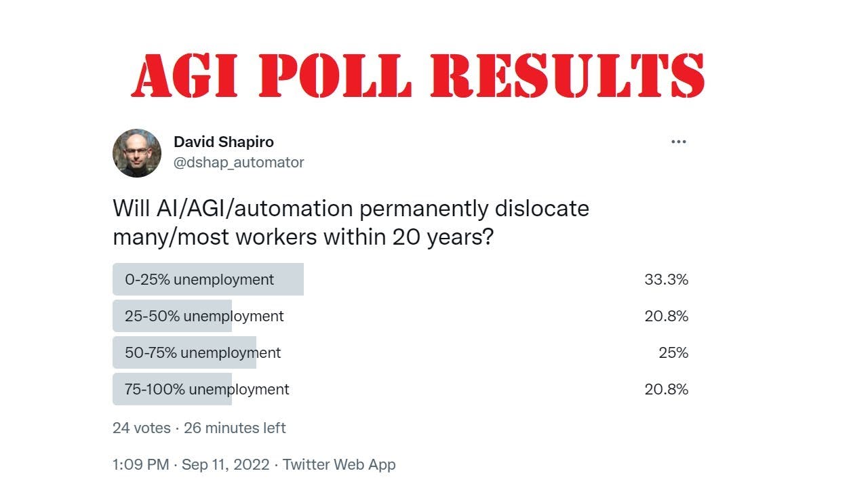Open the tweet options ellipsis menu

click(x=678, y=141)
